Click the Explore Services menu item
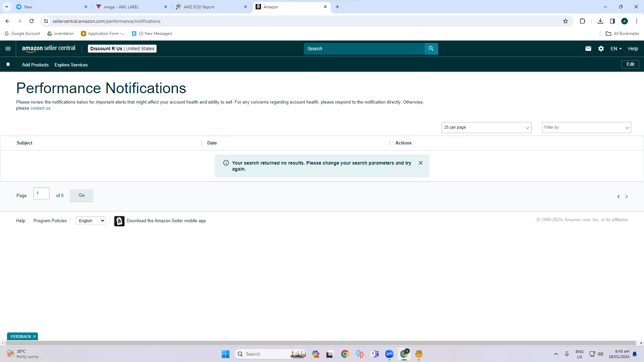644x362 pixels. click(x=71, y=65)
